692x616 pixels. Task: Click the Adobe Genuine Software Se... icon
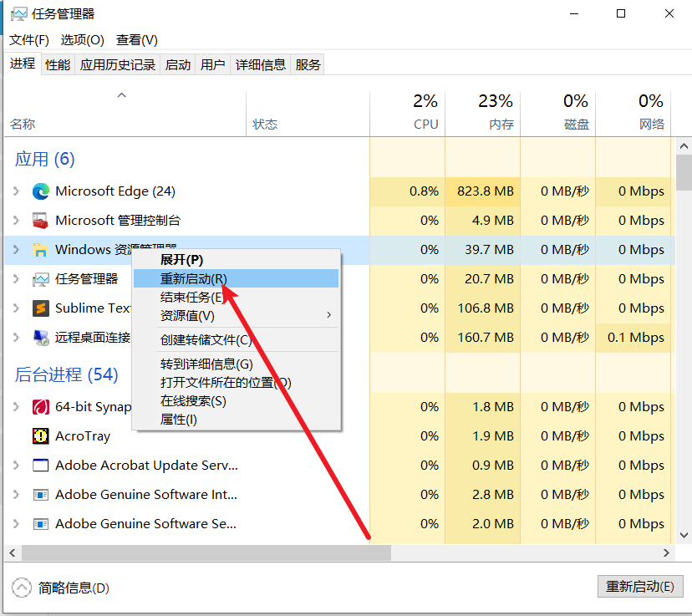41,524
